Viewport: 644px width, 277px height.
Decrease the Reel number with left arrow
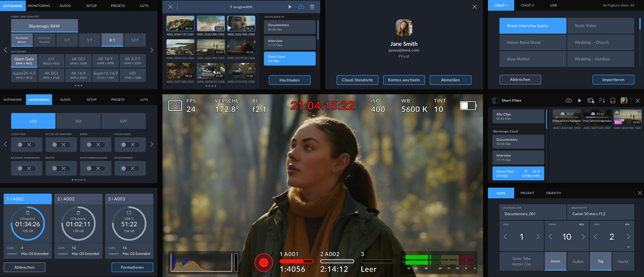click(505, 237)
